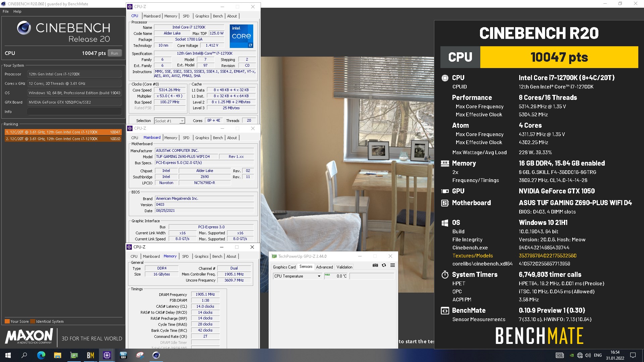Open HWiNFO bars taskbar icon
The width and height of the screenshot is (644, 362).
(123, 355)
